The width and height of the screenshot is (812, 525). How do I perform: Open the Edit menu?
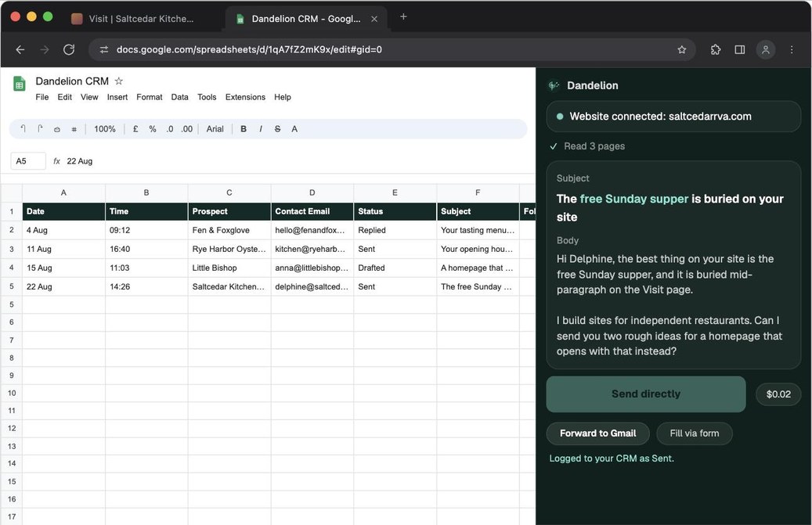[x=65, y=97]
